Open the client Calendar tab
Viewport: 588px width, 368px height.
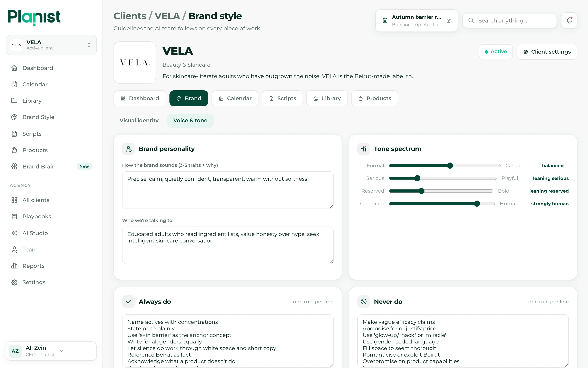click(235, 98)
